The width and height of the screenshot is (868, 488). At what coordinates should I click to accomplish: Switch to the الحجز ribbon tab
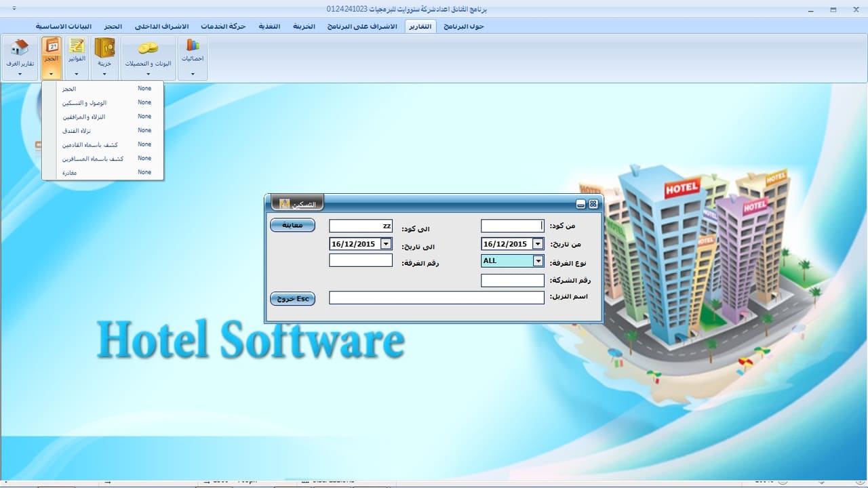pos(113,26)
